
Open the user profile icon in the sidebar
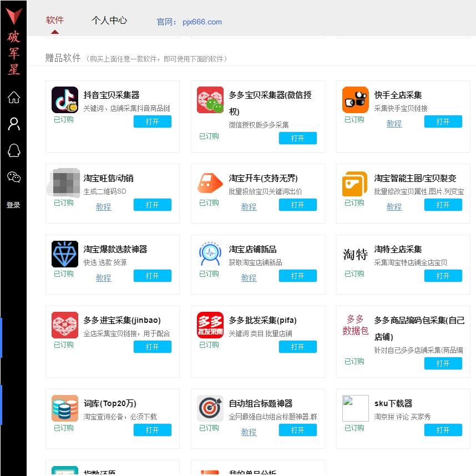(13, 124)
